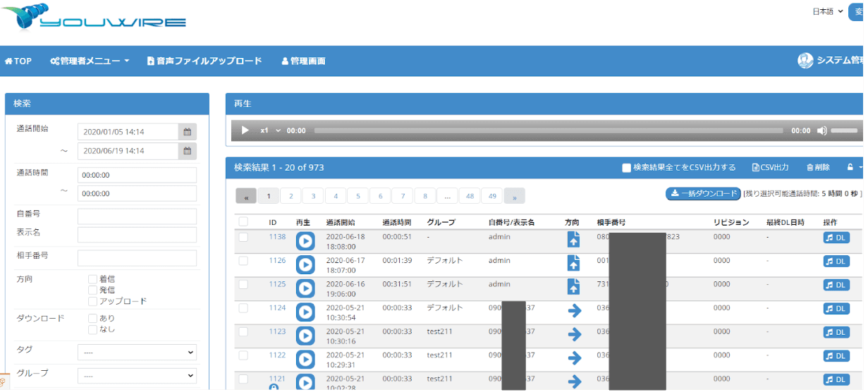Go to 音声ファイルアップロード page
Image resolution: width=868 pixels, height=392 pixels.
click(204, 61)
